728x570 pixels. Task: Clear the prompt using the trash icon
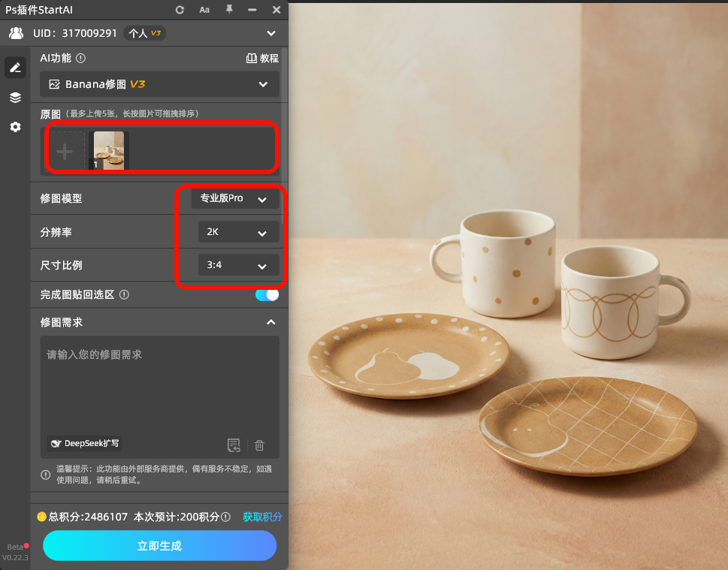point(259,445)
